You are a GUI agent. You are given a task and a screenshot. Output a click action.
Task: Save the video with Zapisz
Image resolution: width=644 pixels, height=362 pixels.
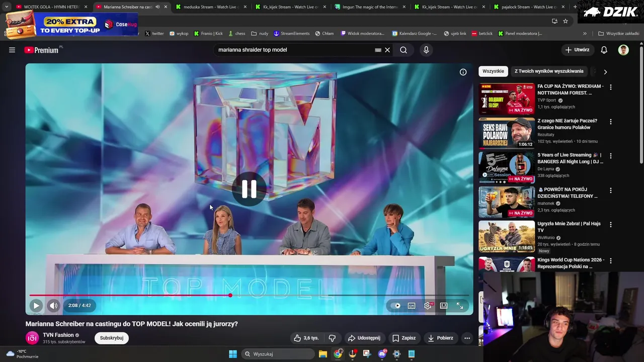pyautogui.click(x=404, y=338)
